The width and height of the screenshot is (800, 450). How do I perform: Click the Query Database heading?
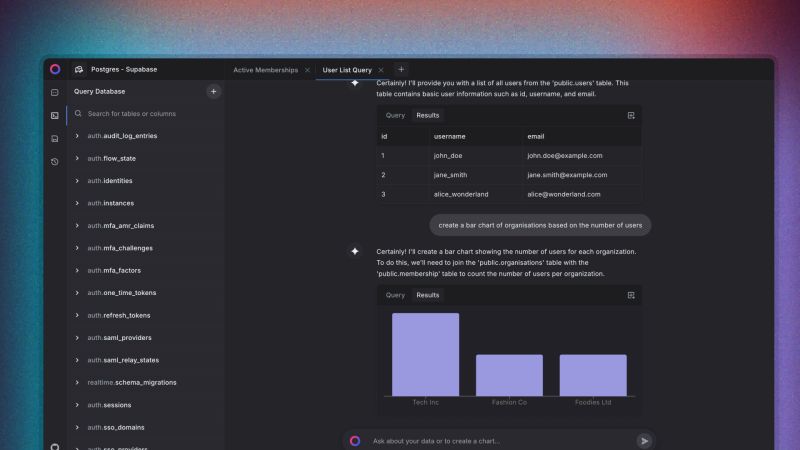pos(99,92)
